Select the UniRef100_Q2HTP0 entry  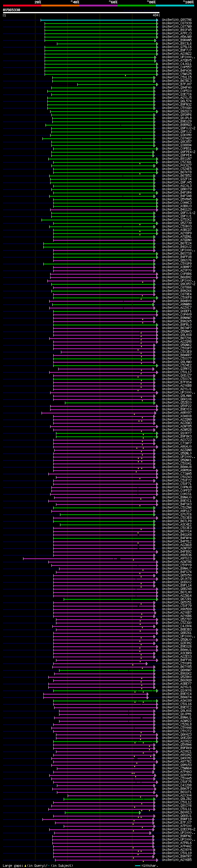tap(177, 775)
